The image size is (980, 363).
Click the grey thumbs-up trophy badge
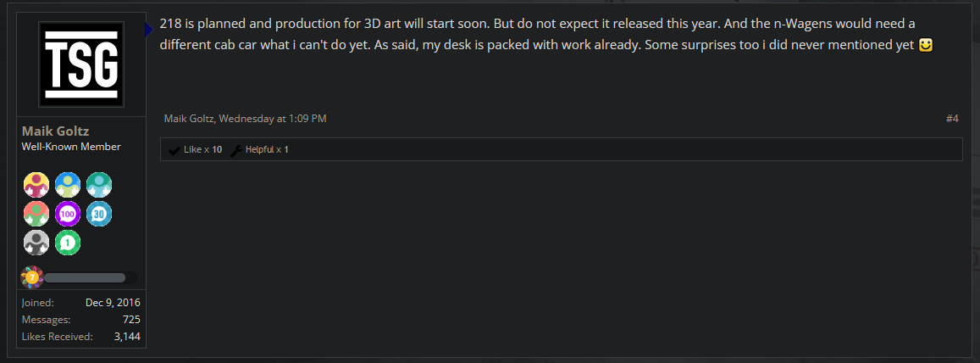(x=36, y=243)
